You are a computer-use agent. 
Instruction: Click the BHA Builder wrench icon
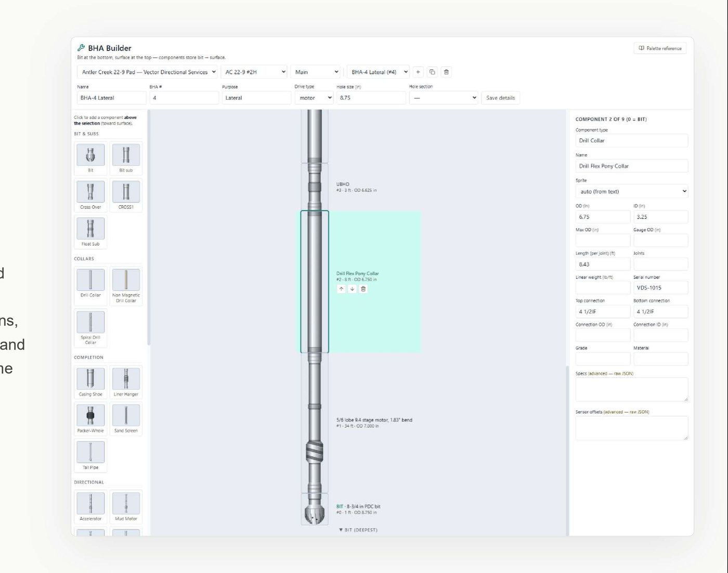pos(81,48)
